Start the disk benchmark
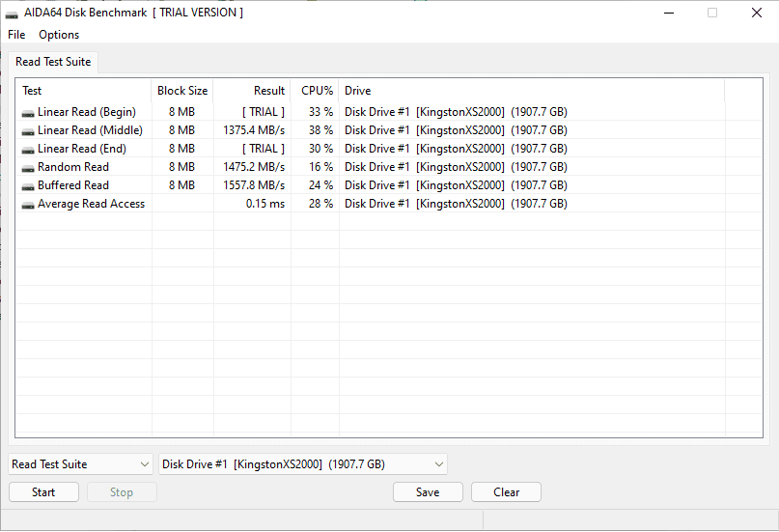 pyautogui.click(x=43, y=492)
